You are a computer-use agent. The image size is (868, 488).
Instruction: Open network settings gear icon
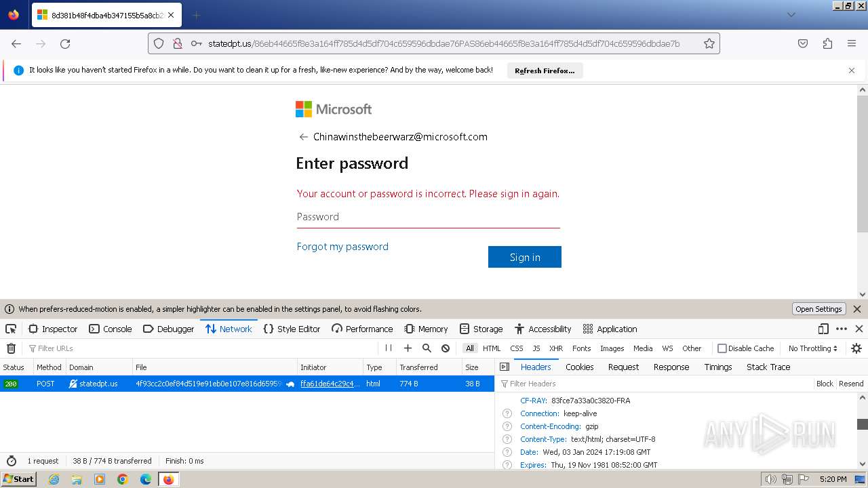[x=856, y=348]
